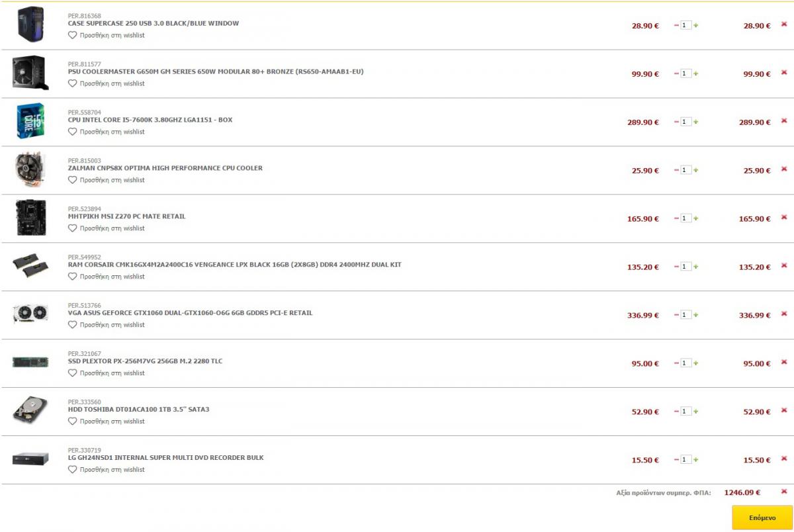Add Zalman CPU cooler to wishlist

[x=107, y=180]
